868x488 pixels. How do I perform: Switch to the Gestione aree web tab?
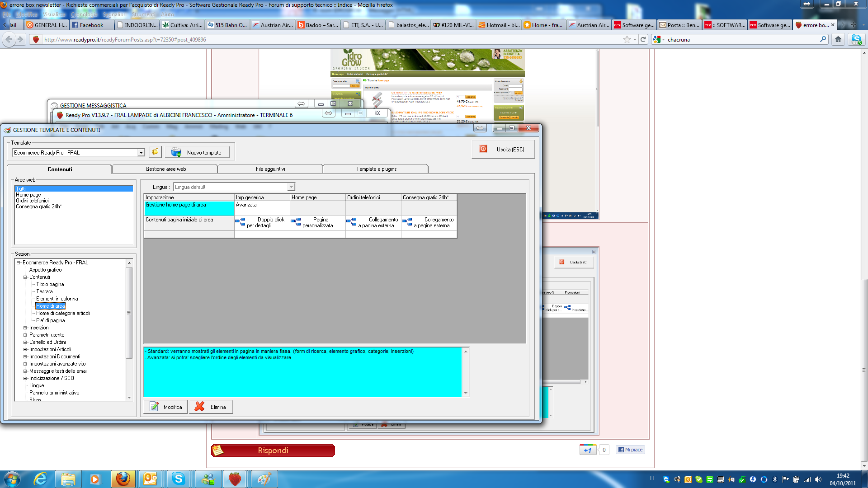point(165,169)
